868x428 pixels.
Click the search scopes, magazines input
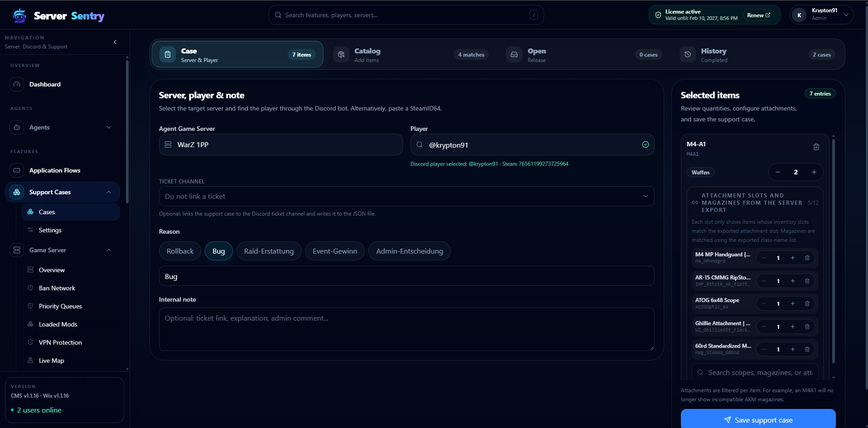click(x=755, y=372)
